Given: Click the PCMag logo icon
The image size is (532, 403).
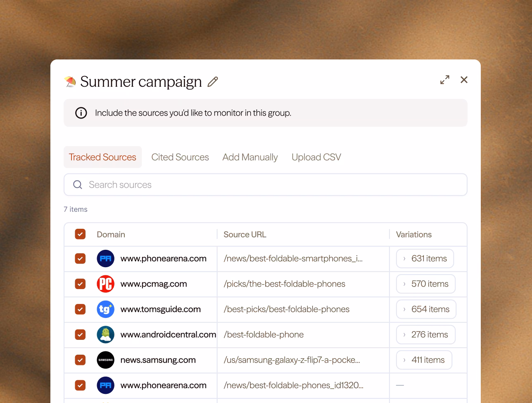Looking at the screenshot, I should (105, 284).
